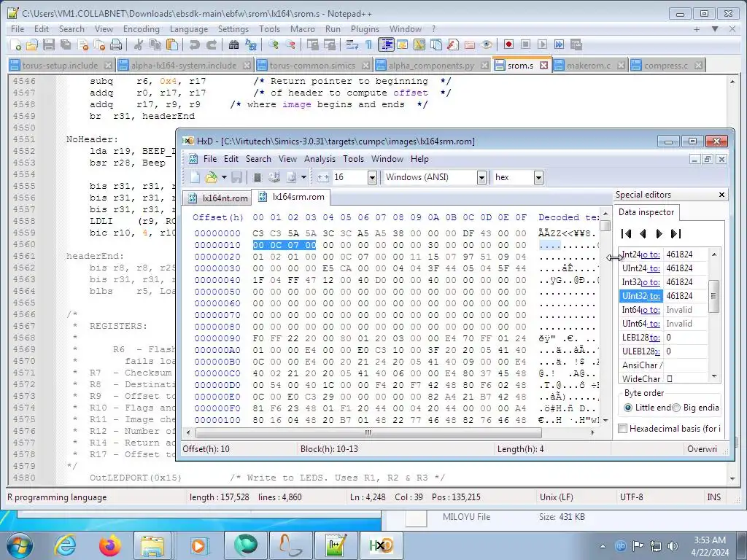
Task: Click UInt32 go to link
Action: [x=654, y=296]
